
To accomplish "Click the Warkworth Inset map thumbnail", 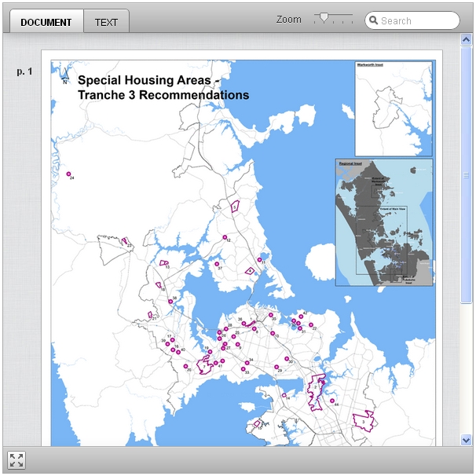I will click(x=393, y=108).
